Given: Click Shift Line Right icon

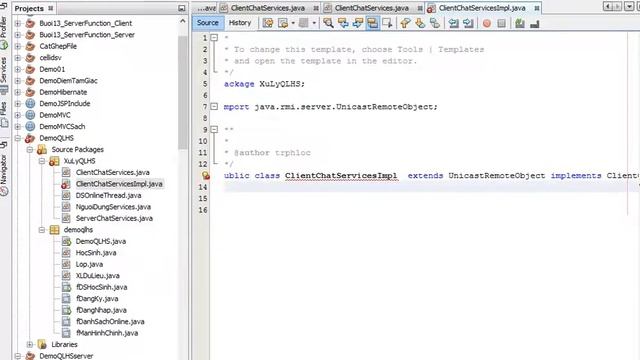Looking at the screenshot, I should click(x=468, y=23).
